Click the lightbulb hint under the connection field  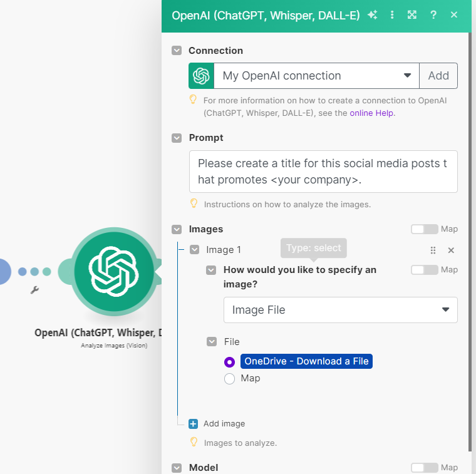tap(193, 99)
